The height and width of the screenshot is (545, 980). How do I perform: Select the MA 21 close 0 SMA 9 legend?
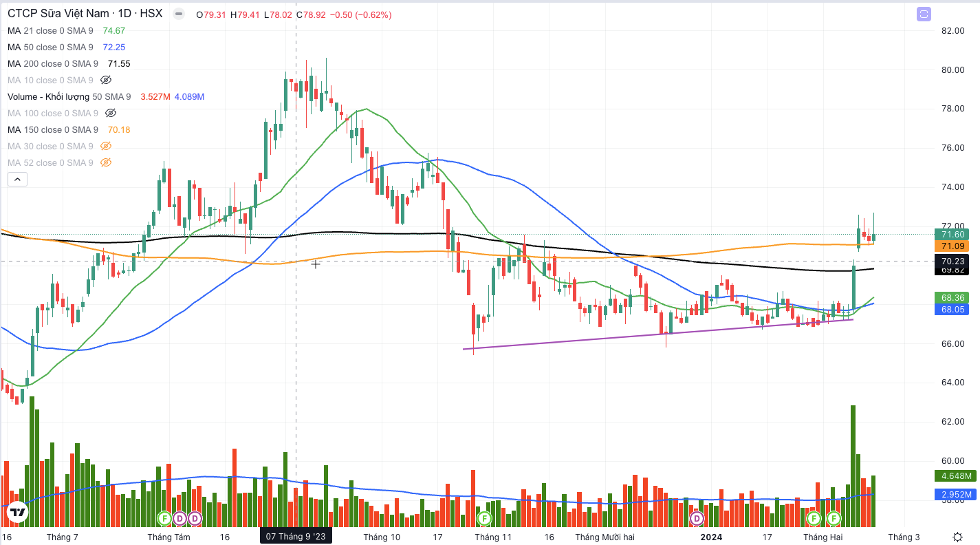pos(50,30)
